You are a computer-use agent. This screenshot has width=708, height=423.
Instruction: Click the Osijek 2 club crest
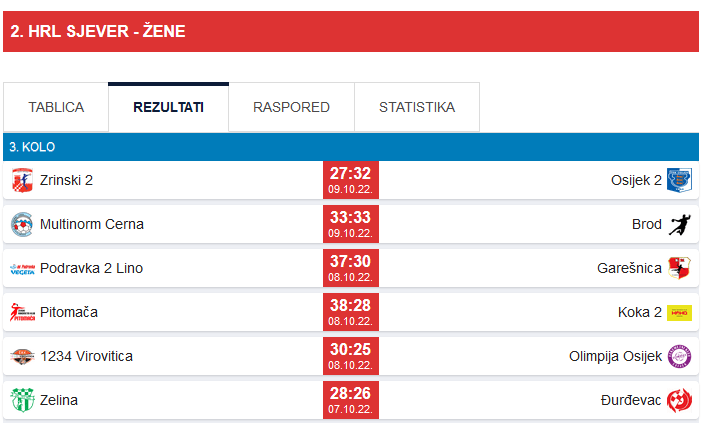pos(679,180)
